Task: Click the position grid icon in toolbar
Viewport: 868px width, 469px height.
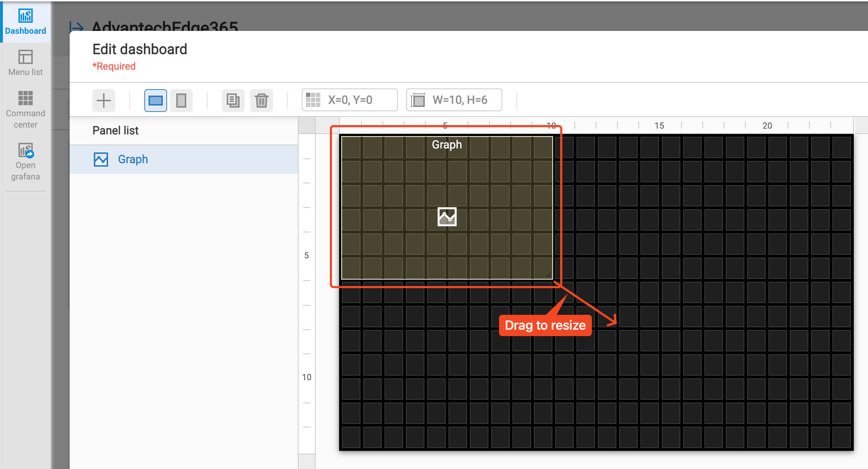Action: pyautogui.click(x=313, y=100)
